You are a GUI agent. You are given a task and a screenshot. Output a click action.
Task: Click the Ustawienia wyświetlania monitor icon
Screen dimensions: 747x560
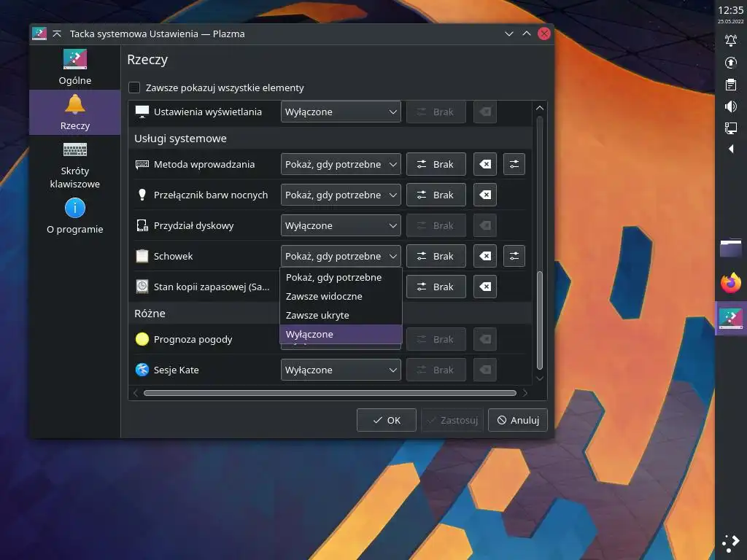pyautogui.click(x=142, y=112)
